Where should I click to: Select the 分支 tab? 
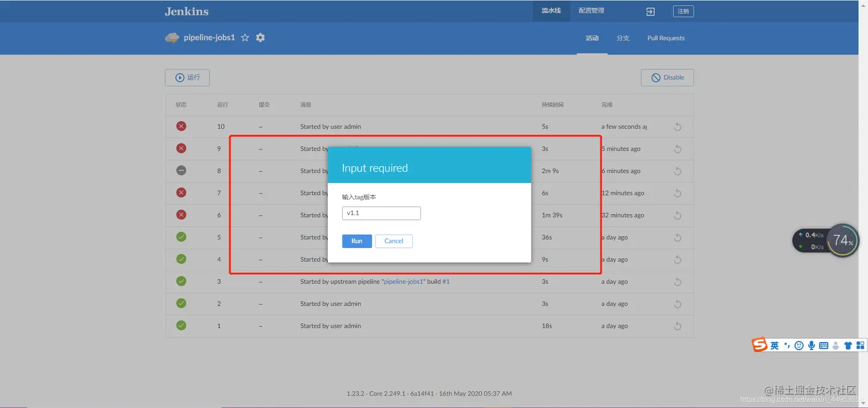pyautogui.click(x=623, y=38)
